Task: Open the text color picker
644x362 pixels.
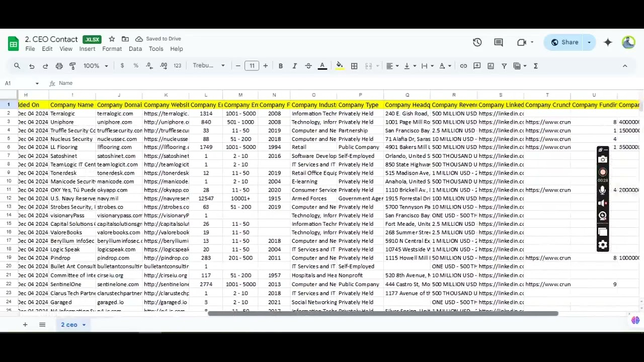Action: (x=323, y=66)
